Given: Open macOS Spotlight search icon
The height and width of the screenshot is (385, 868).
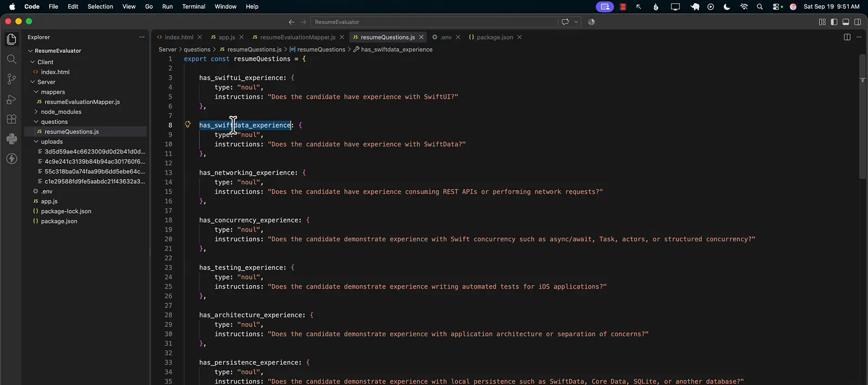Looking at the screenshot, I should (759, 7).
